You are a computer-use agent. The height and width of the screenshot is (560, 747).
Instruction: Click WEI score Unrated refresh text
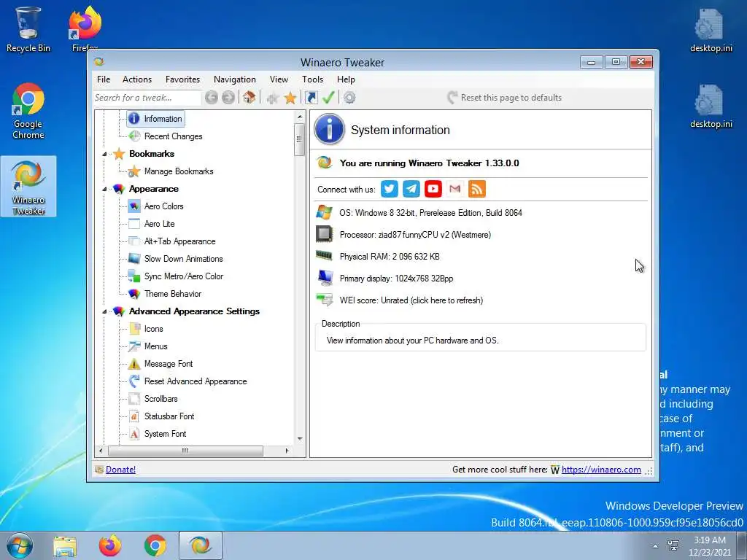[411, 300]
